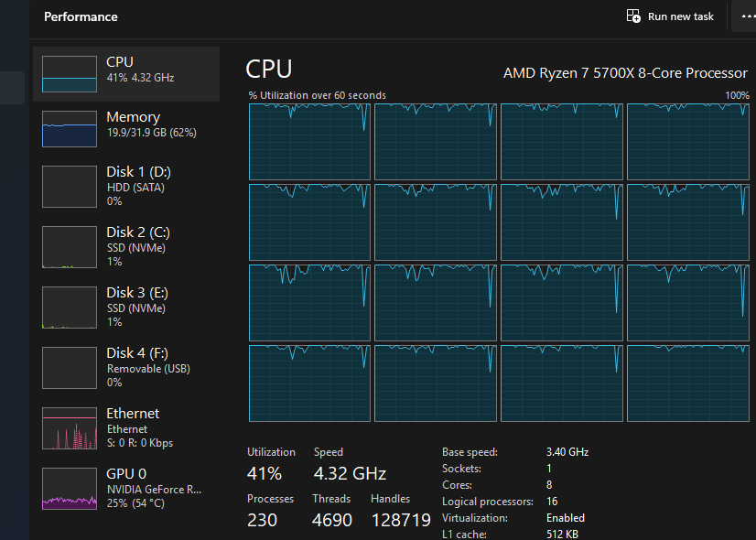Select the Ethernet performance item
Screen dimensions: 756x540
tap(126, 428)
